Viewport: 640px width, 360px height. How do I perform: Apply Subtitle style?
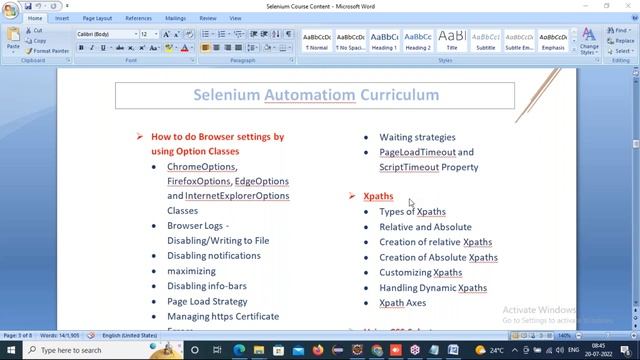486,41
